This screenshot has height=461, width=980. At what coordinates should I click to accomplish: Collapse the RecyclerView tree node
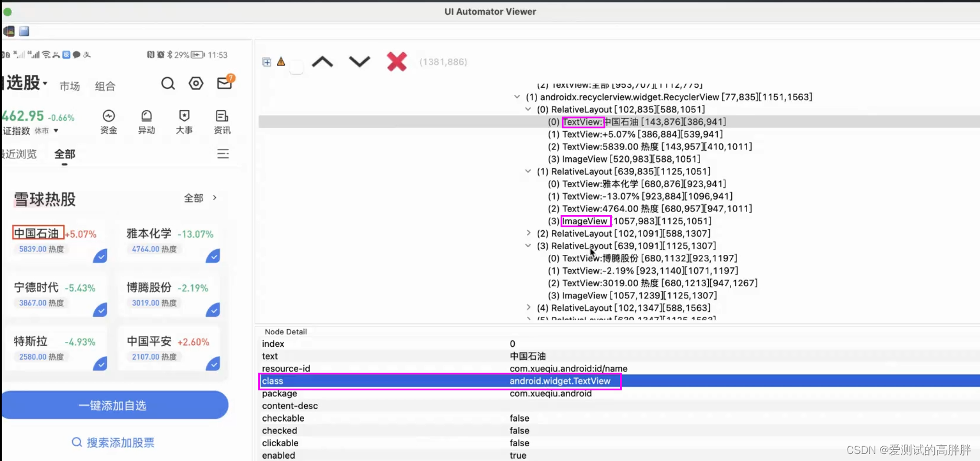[x=517, y=97]
